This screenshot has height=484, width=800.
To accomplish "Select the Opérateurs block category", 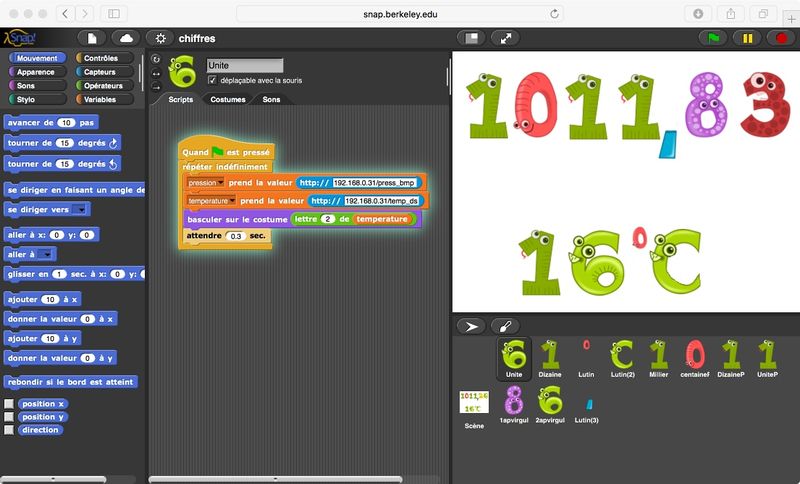I will pyautogui.click(x=105, y=86).
